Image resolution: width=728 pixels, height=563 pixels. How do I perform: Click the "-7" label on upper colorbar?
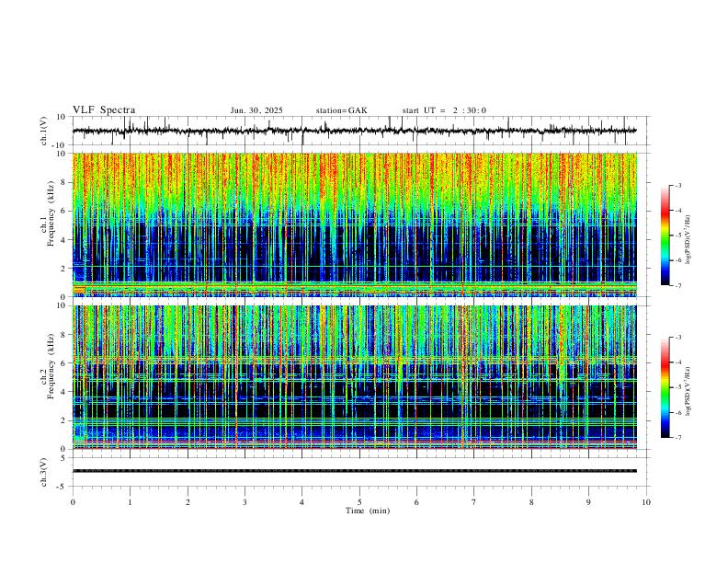point(678,285)
